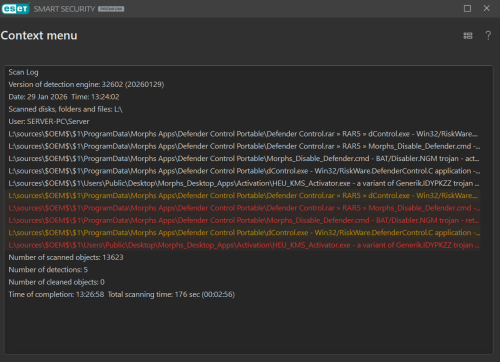
Task: Select 'Scanned disks, folders and files: L:\' line
Action: pyautogui.click(x=65, y=109)
